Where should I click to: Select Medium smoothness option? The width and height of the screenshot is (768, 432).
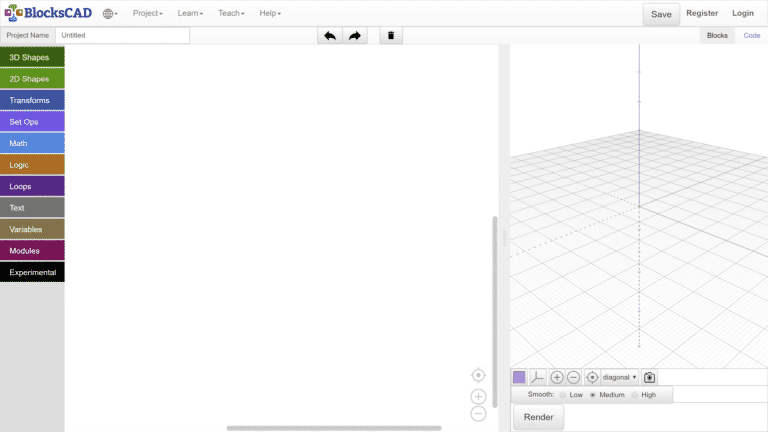click(592, 395)
